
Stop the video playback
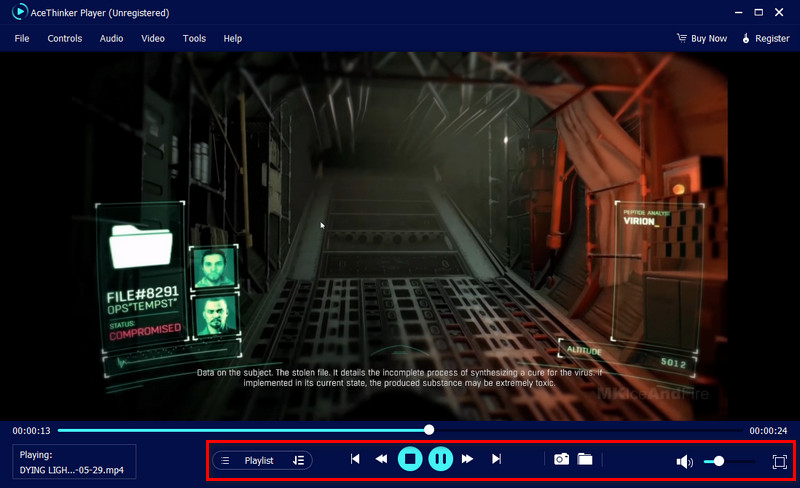pos(410,459)
